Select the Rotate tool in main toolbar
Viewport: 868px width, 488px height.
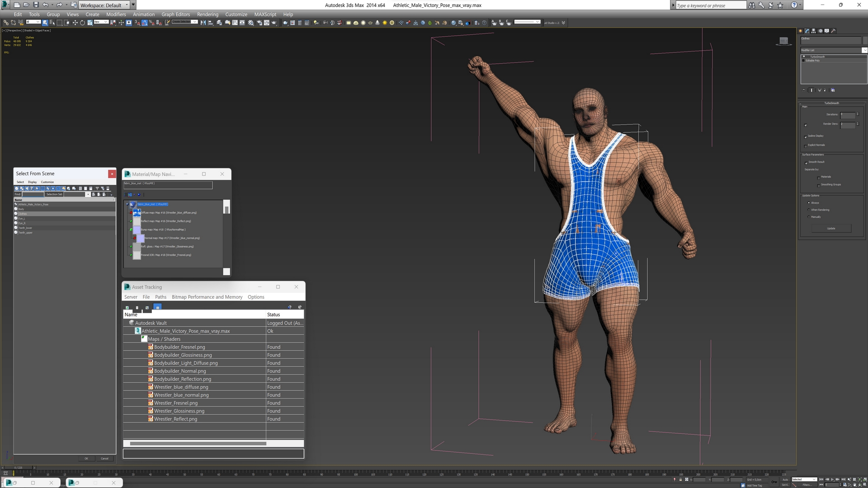point(82,23)
